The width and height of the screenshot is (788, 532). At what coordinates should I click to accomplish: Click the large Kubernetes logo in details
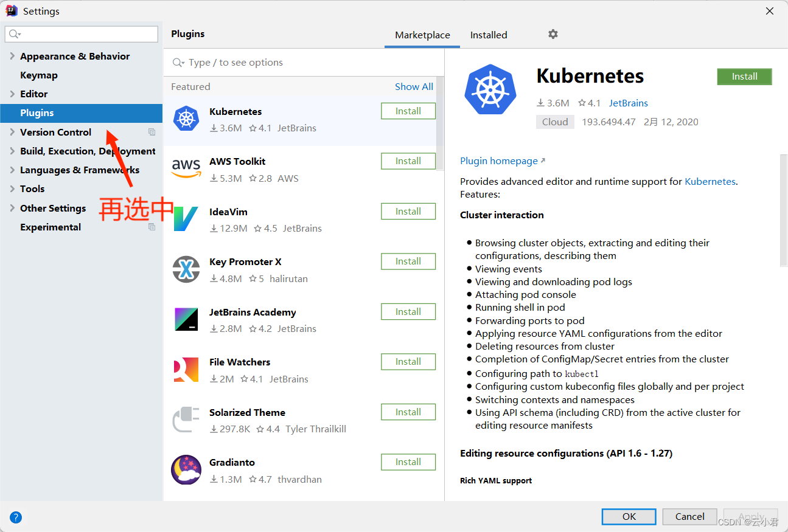[490, 91]
